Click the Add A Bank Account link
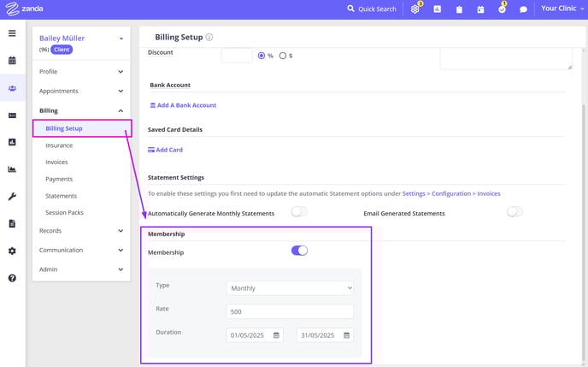588x367 pixels. 183,105
